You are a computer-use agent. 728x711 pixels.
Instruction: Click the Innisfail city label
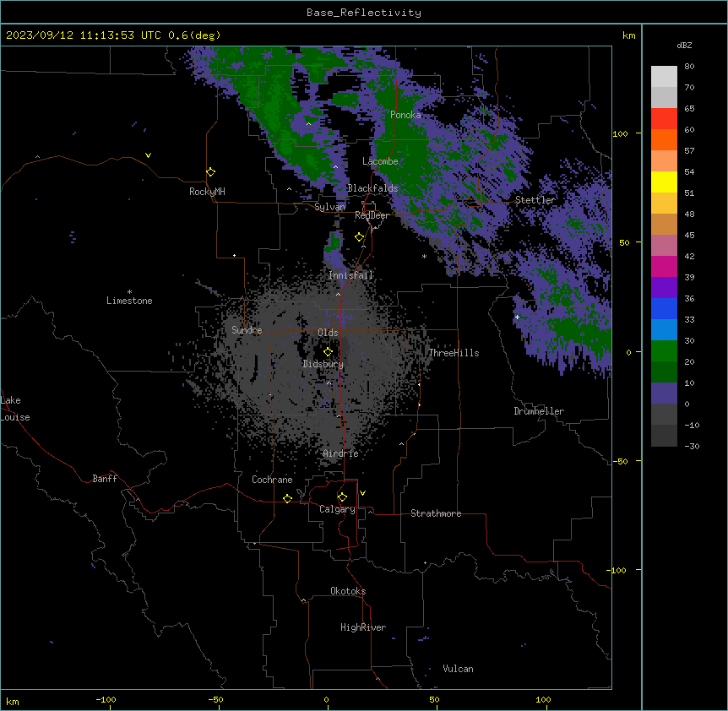pyautogui.click(x=350, y=275)
